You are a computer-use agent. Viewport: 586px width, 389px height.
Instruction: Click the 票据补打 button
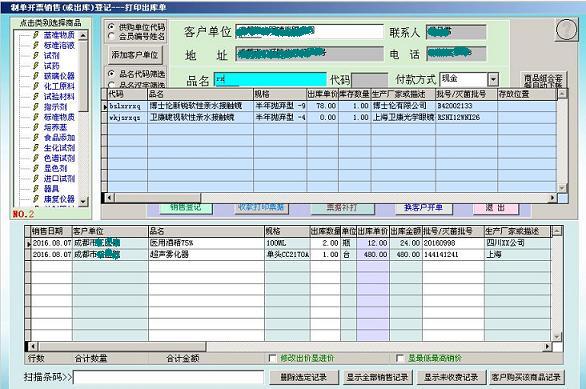tap(342, 208)
